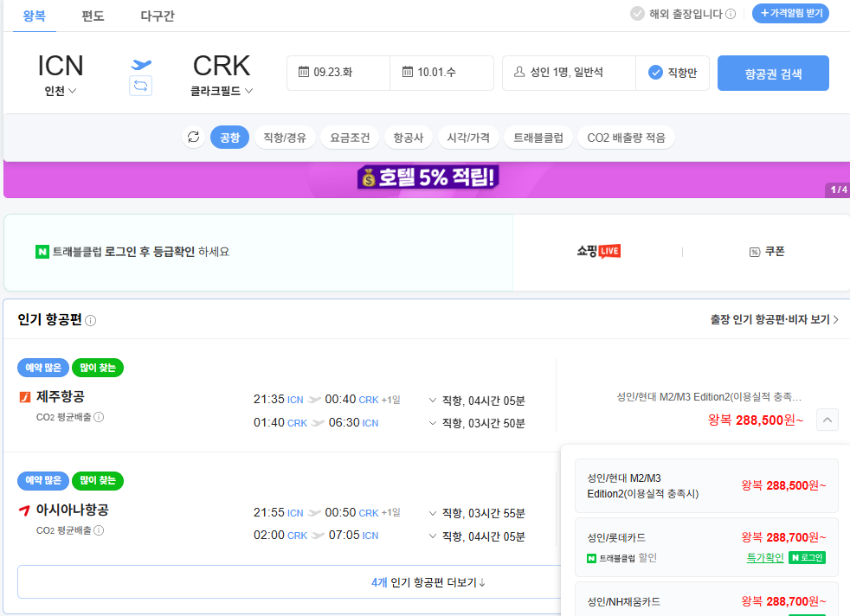Switch to the 다구간 tab
This screenshot has width=850, height=616.
[158, 16]
